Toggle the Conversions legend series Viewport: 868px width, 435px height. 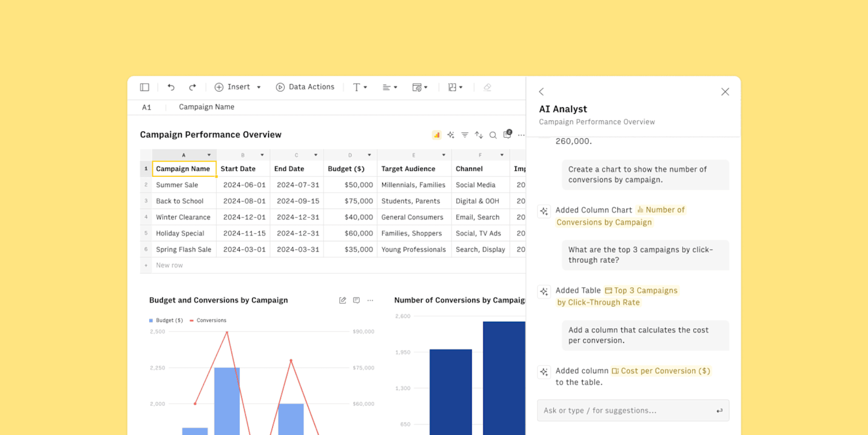coord(208,321)
